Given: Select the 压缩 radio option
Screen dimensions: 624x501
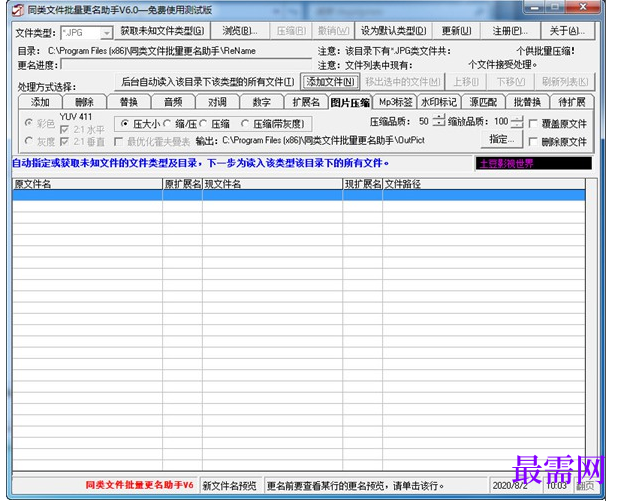Looking at the screenshot, I should pyautogui.click(x=203, y=124).
